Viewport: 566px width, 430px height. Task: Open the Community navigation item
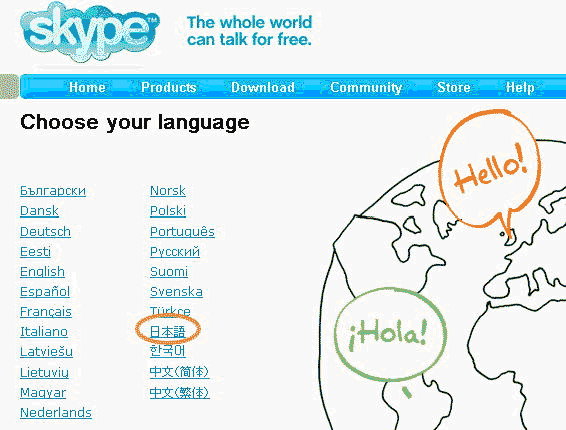(366, 87)
